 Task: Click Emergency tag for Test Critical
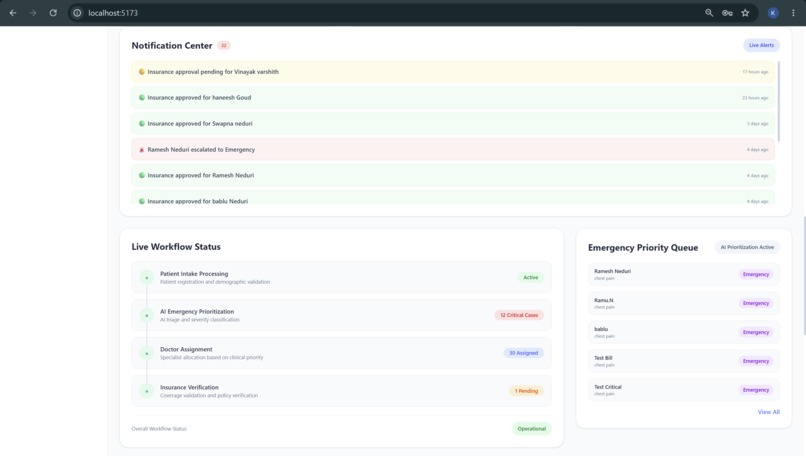coord(756,390)
